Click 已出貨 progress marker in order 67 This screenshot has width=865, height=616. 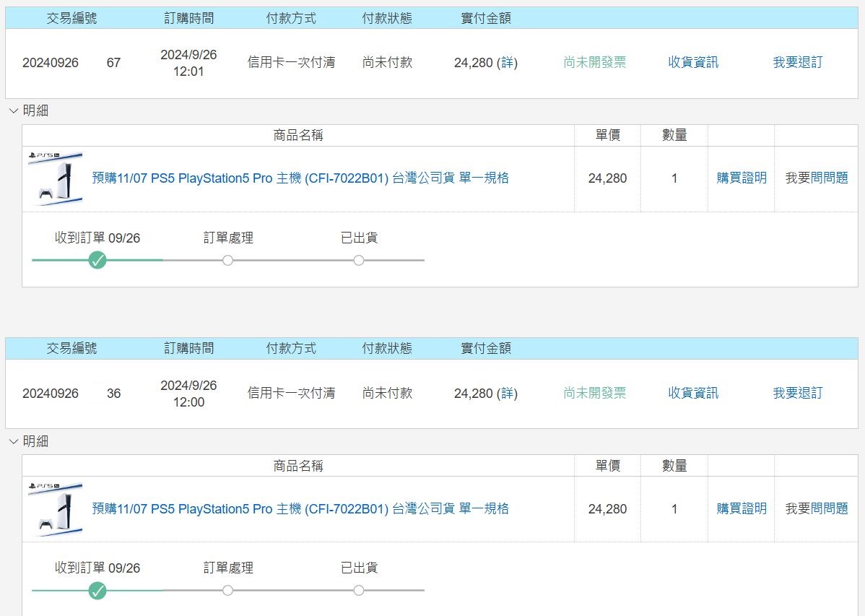[x=359, y=260]
